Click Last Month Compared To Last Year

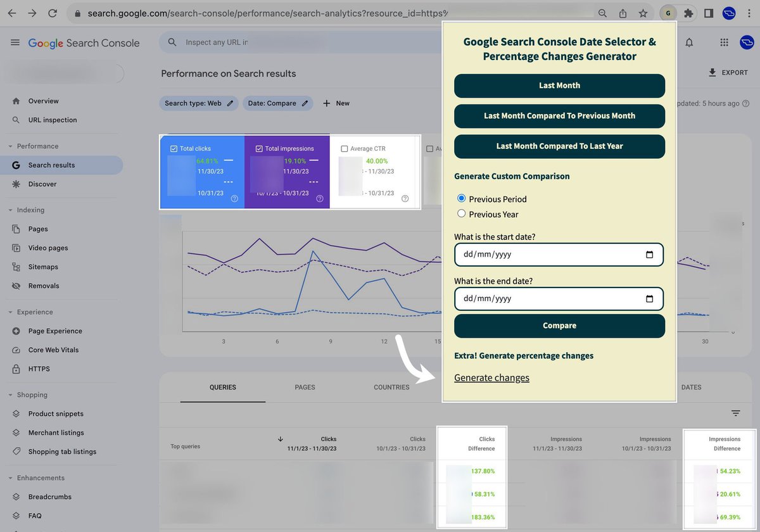click(559, 146)
